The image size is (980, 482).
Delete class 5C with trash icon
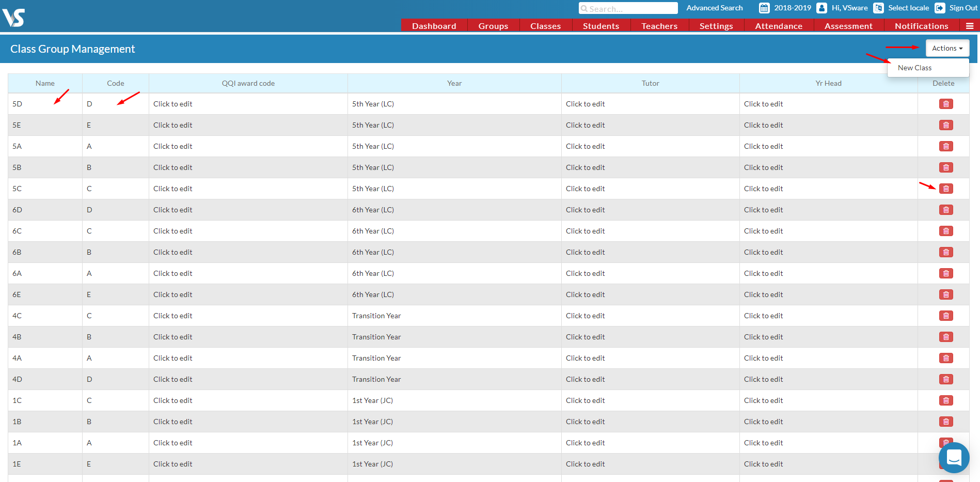pyautogui.click(x=946, y=189)
